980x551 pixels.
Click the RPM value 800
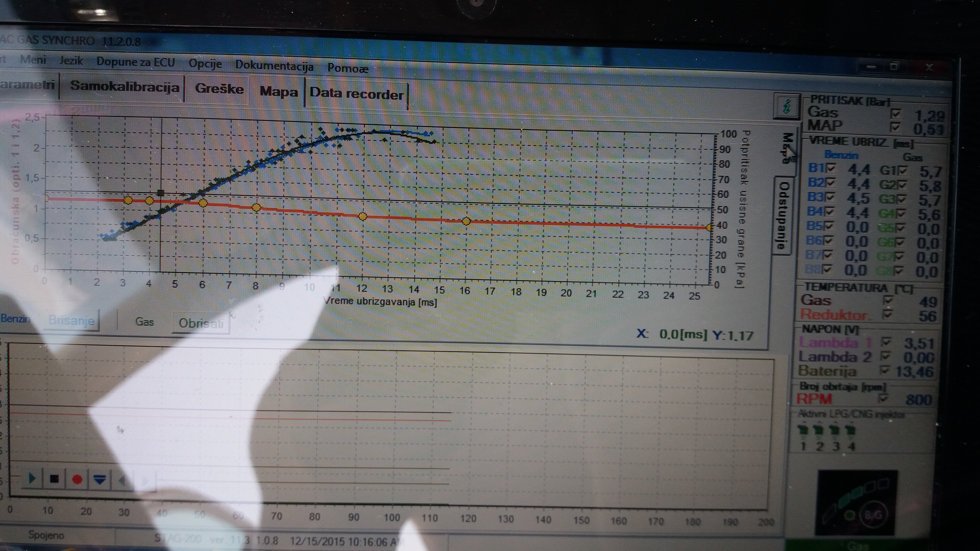pyautogui.click(x=918, y=400)
